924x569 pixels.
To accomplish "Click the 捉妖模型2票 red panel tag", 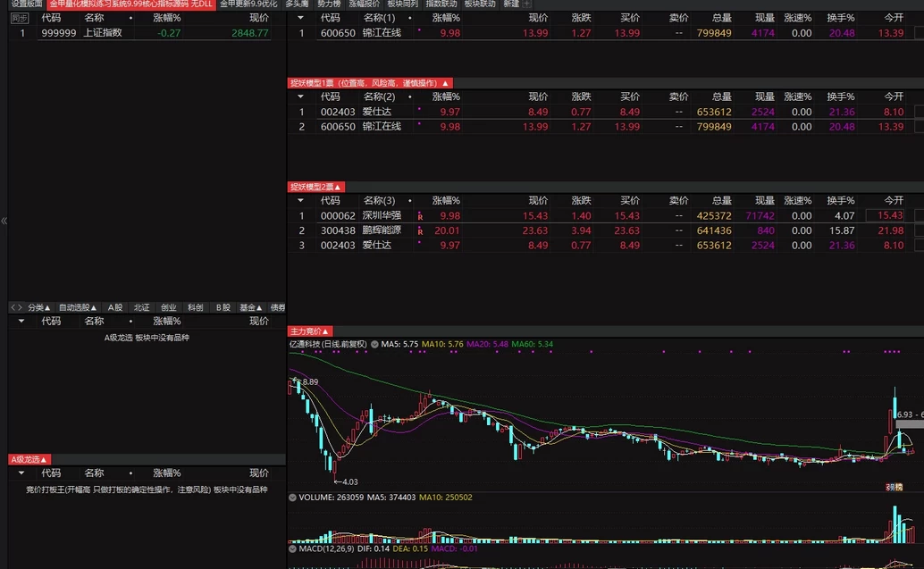I will click(x=315, y=185).
